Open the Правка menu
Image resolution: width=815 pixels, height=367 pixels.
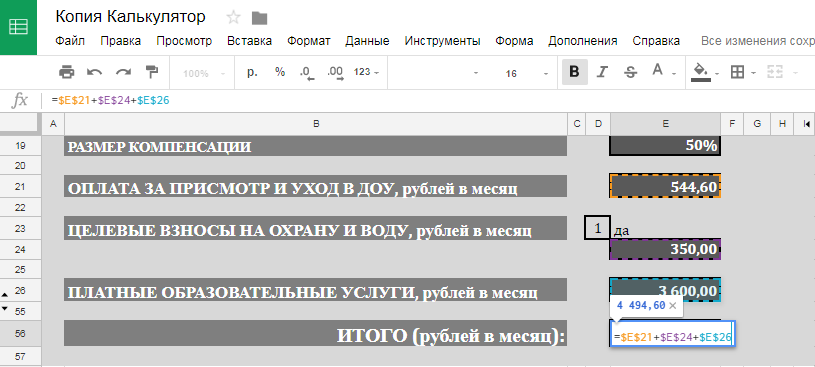coord(121,41)
